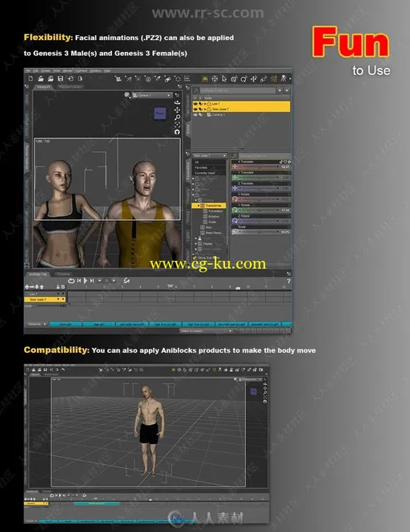Image resolution: width=410 pixels, height=532 pixels.
Task: Expand the Lee 7 scene node arrow
Action: pos(205,103)
